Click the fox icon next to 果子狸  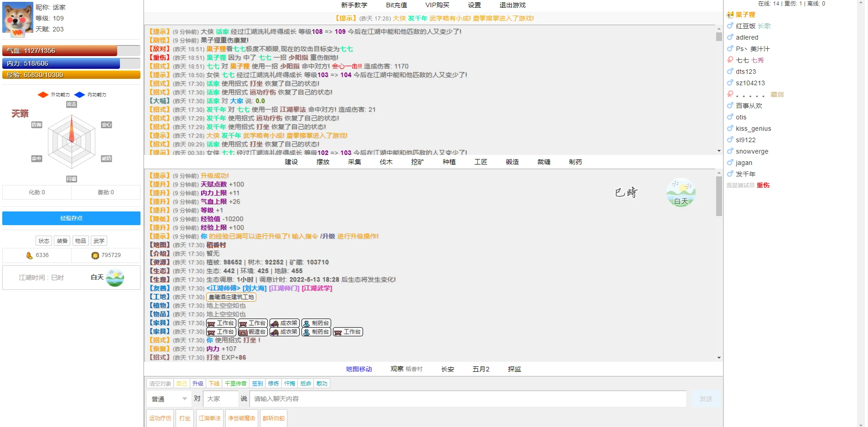(730, 15)
